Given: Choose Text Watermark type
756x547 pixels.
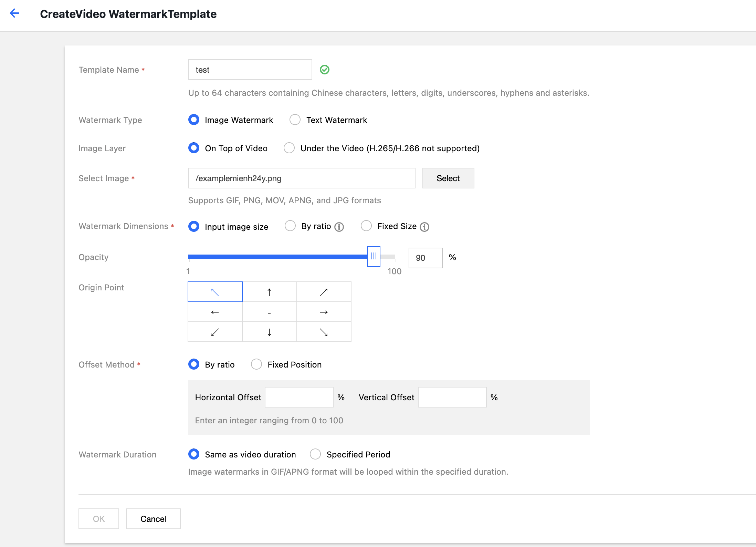Looking at the screenshot, I should (x=295, y=120).
